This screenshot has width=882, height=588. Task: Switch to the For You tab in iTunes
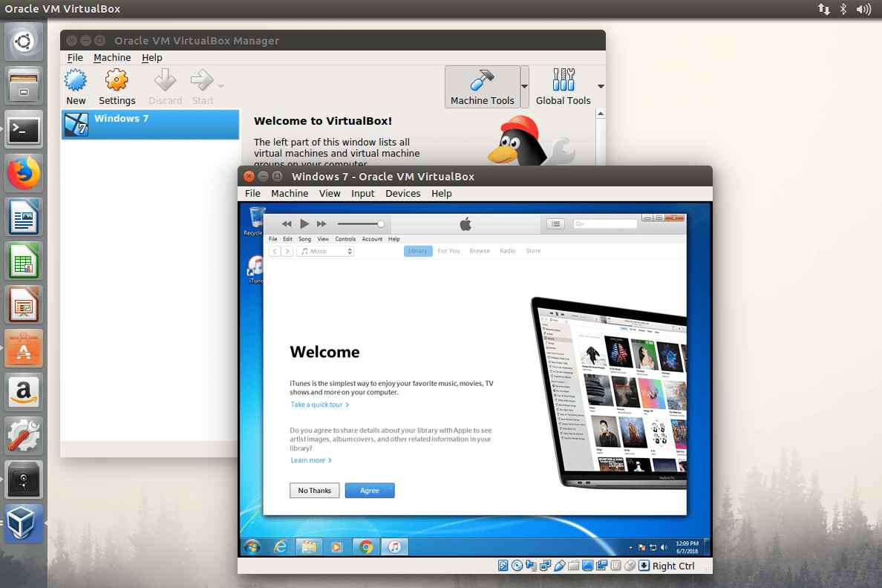point(448,251)
